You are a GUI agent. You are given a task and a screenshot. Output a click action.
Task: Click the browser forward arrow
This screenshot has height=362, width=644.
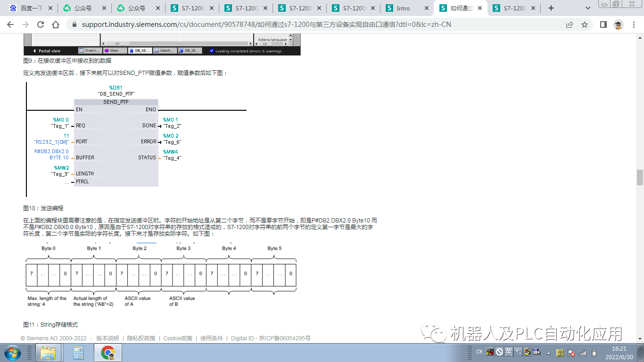point(25,25)
